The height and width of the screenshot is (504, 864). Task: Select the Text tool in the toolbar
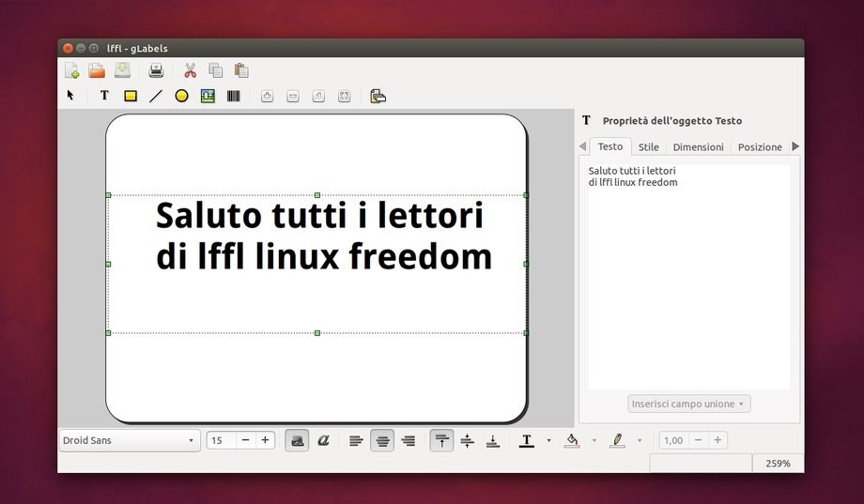tap(104, 96)
